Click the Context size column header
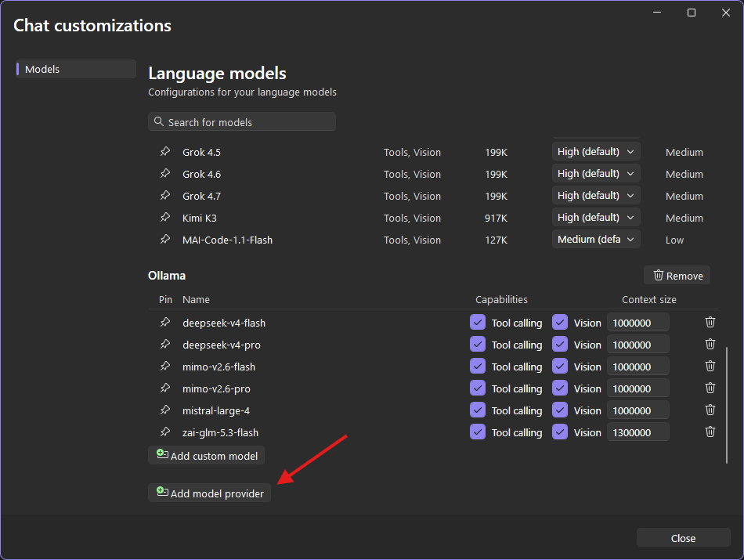 649,299
